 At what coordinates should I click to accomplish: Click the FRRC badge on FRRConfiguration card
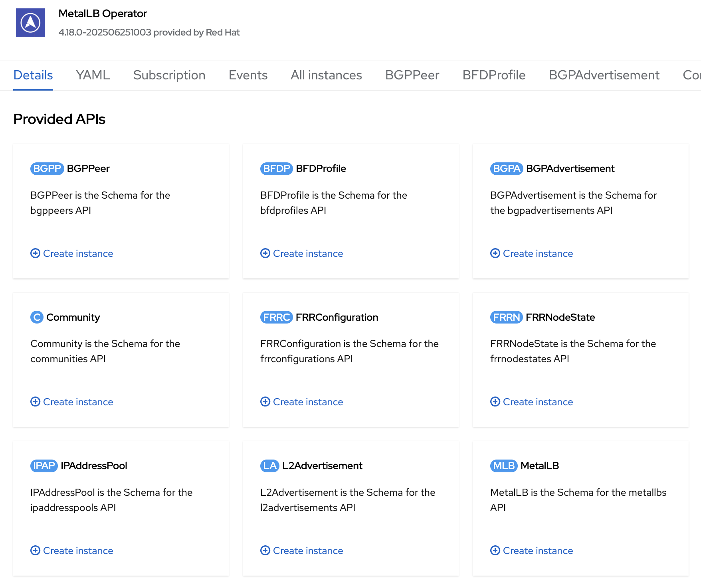[276, 317]
